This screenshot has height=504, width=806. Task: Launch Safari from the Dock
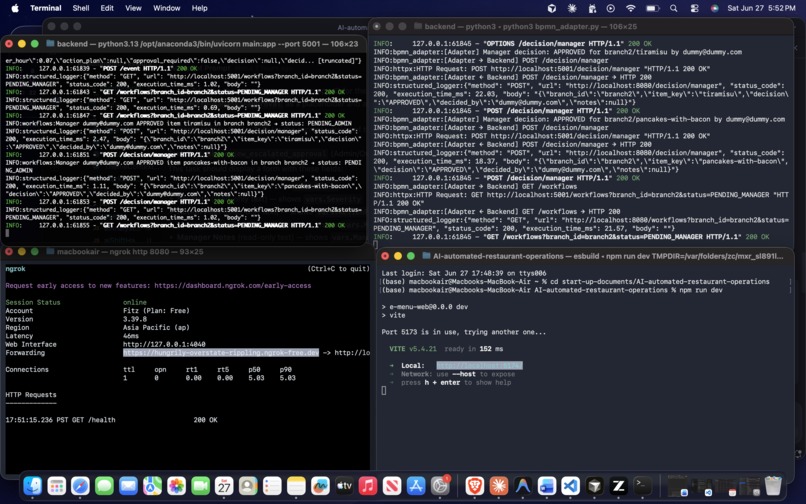click(81, 485)
